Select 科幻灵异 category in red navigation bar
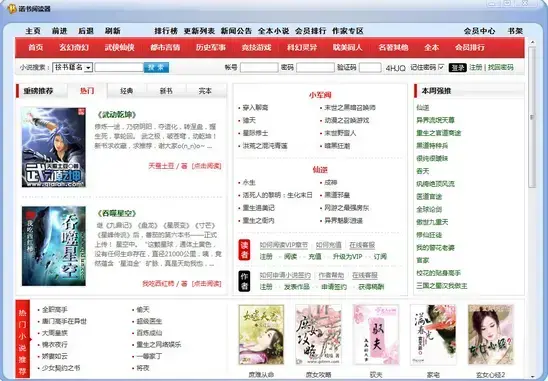This screenshot has height=381, width=548. pos(302,47)
